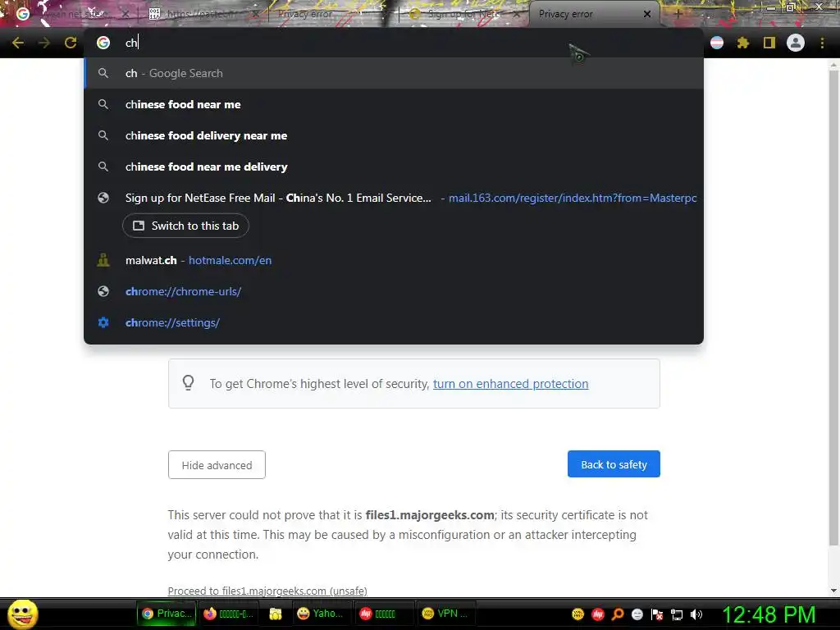Image resolution: width=840 pixels, height=630 pixels.
Task: Click the yellow VPN tray icon
Action: point(577,614)
